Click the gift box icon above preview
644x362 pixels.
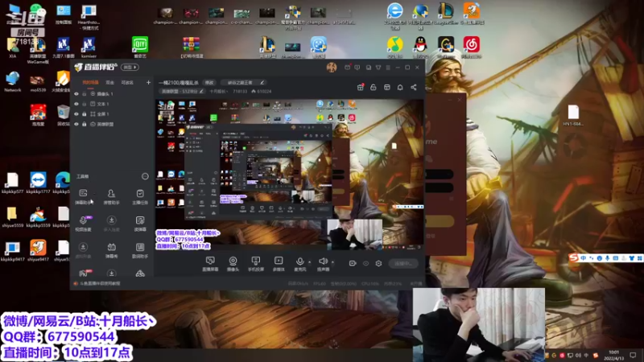point(360,87)
